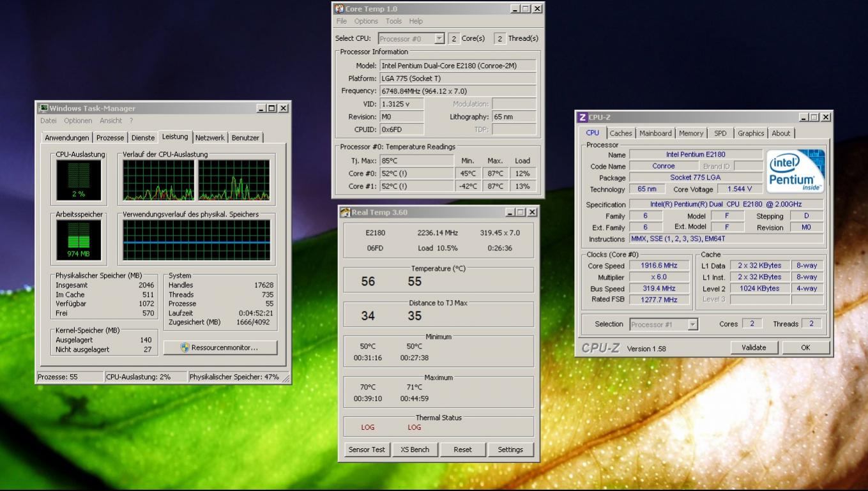Click the first LOG thermal status
868x491 pixels.
(x=368, y=427)
